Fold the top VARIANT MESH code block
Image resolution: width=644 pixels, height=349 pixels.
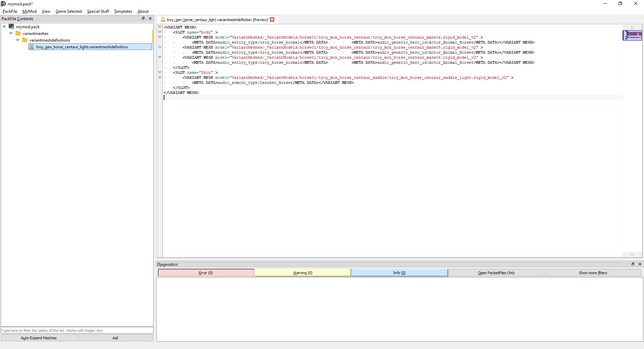coord(160,27)
